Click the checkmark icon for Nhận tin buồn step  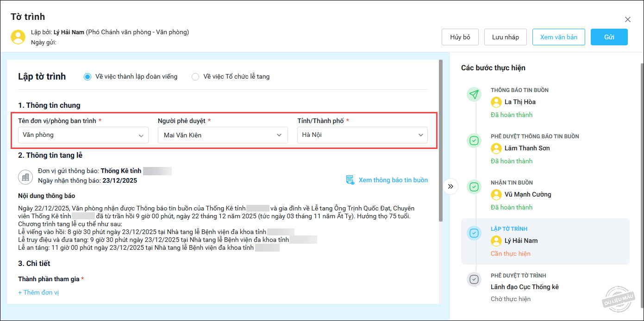tap(474, 187)
